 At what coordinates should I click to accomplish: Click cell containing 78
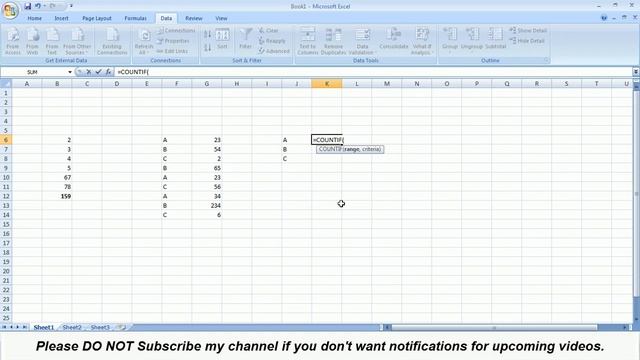[57, 187]
